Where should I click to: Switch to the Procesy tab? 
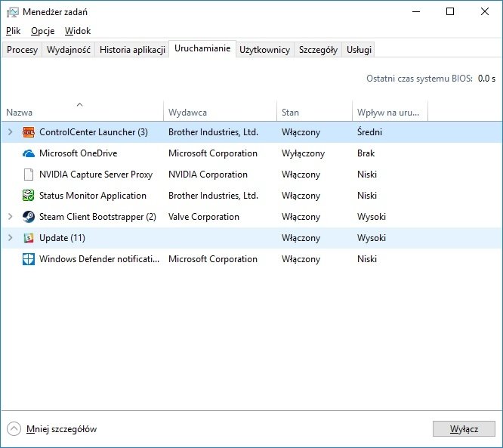(22, 50)
